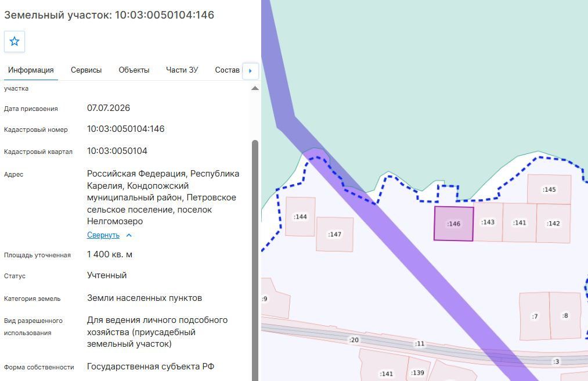Switch to the Объекты tab

pos(134,70)
